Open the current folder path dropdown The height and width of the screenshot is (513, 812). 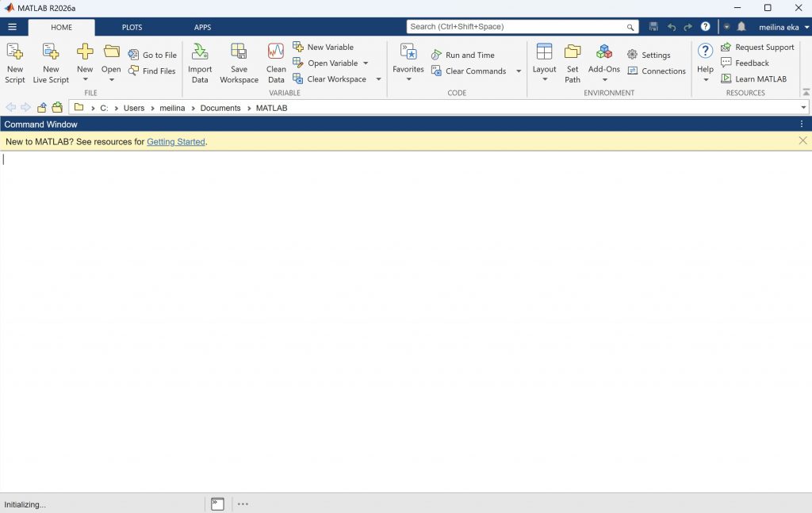tap(803, 108)
